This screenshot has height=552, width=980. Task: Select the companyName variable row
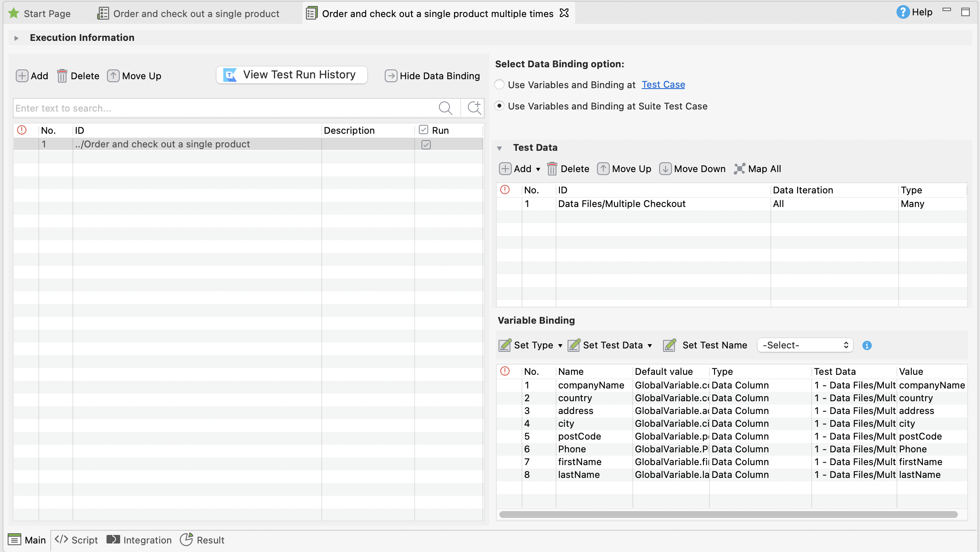(x=732, y=385)
